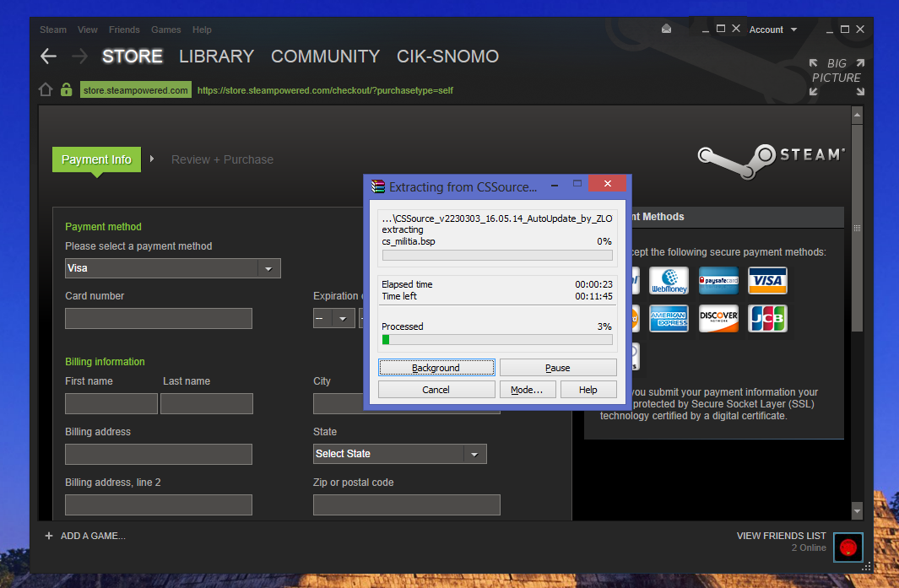Close the WinRAR extracting dialog

pyautogui.click(x=608, y=183)
